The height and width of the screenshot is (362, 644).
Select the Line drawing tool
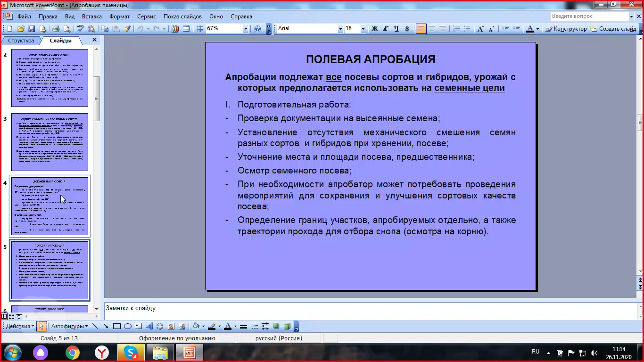(x=95, y=326)
